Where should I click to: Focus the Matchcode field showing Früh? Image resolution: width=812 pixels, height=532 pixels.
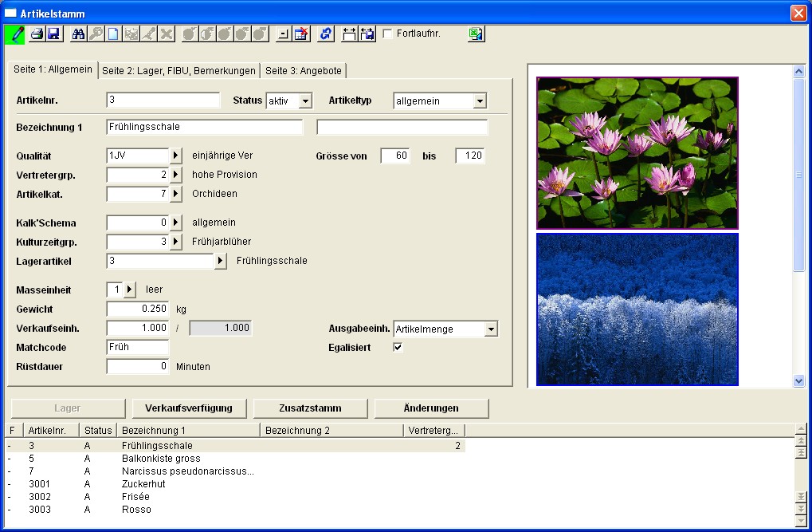(138, 348)
